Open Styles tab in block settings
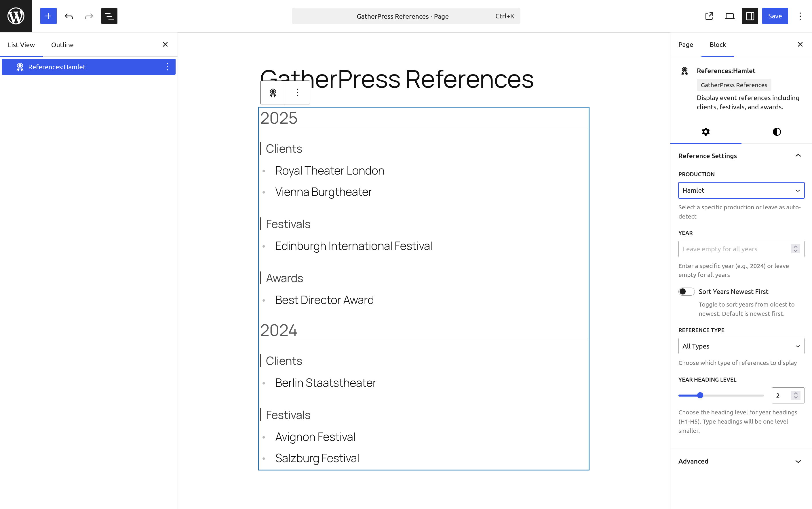The width and height of the screenshot is (812, 509). point(776,132)
